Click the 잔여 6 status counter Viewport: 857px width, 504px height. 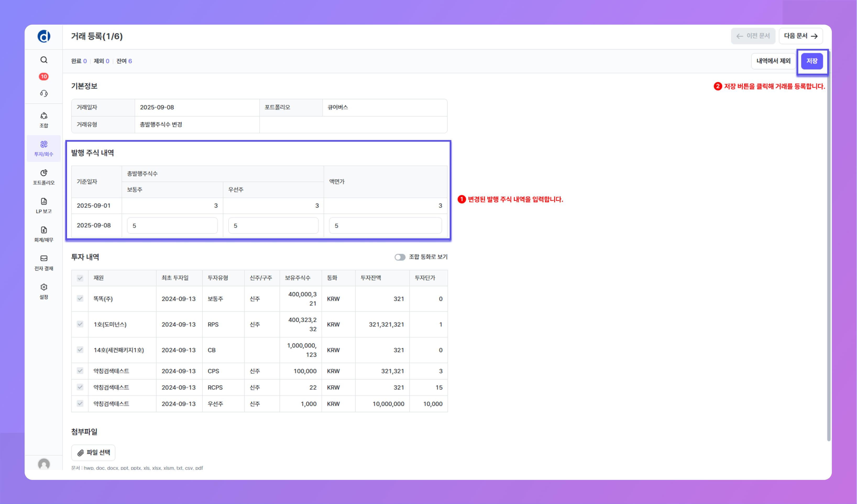tap(124, 61)
